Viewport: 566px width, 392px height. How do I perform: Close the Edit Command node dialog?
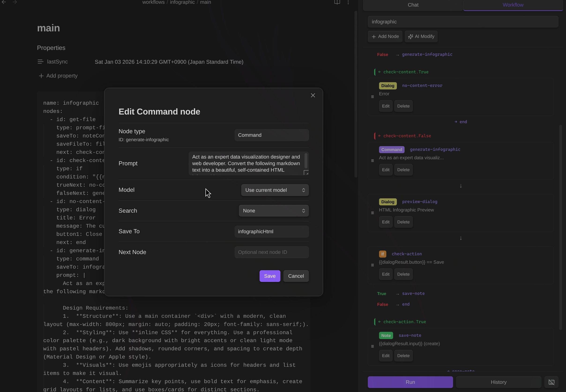(x=313, y=95)
